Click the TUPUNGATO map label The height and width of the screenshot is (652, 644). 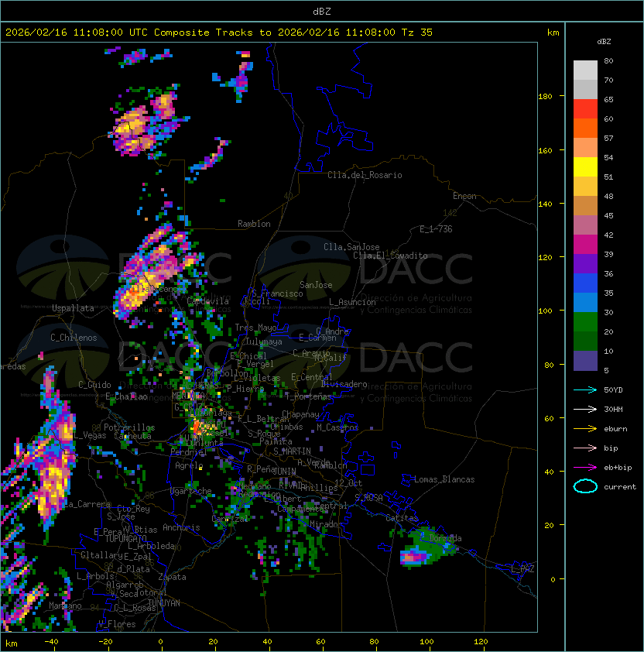point(125,539)
